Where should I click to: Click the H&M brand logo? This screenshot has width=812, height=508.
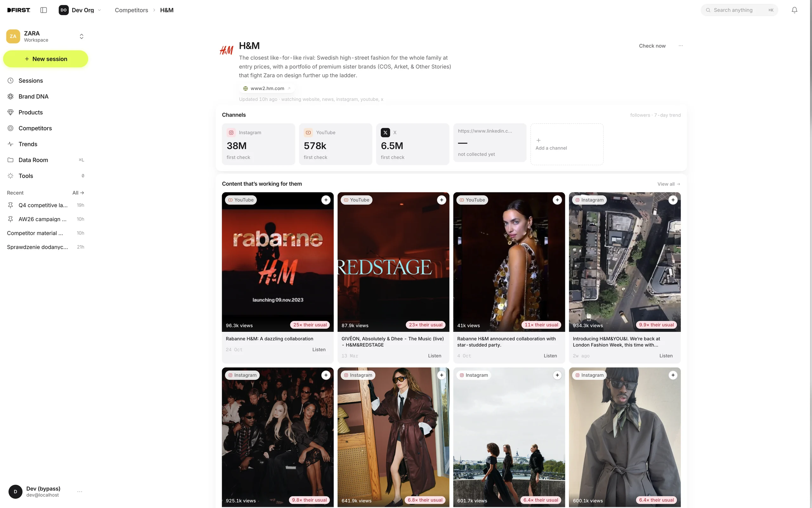point(226,50)
